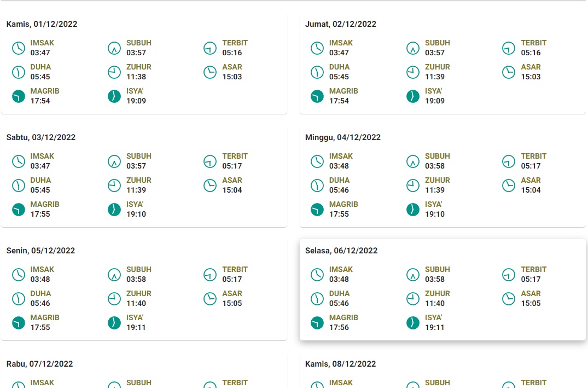Click the Subuh icon on Minggu 04/12/2022

(413, 161)
